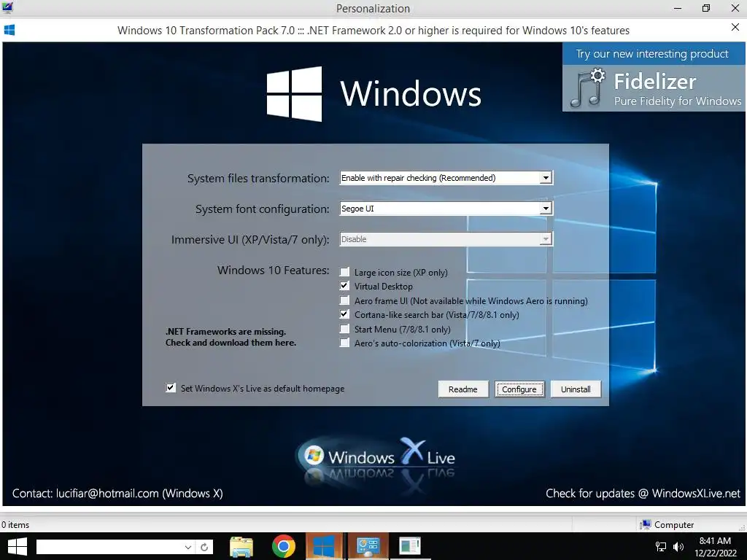Click in the taskbar address input field
747x560 pixels.
(x=111, y=547)
